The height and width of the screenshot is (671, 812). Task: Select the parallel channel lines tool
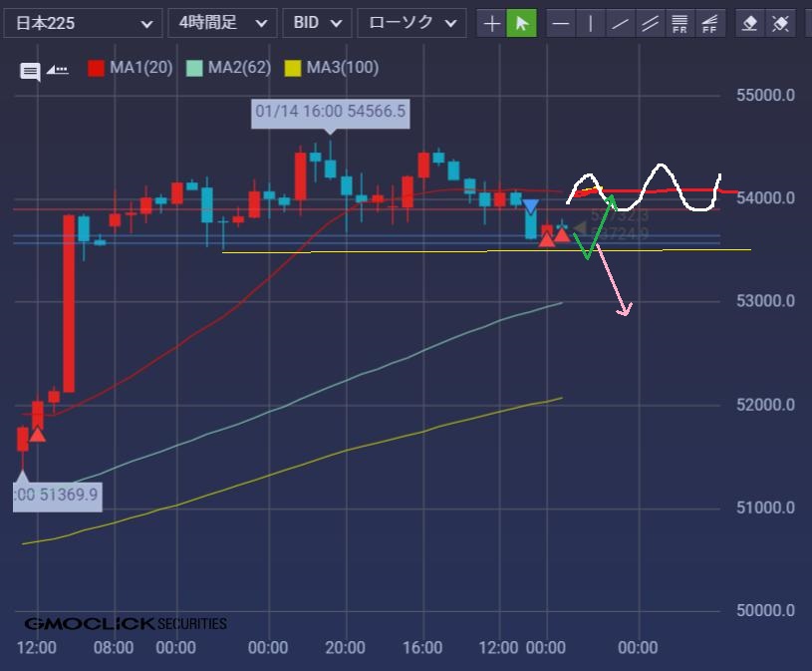click(650, 23)
